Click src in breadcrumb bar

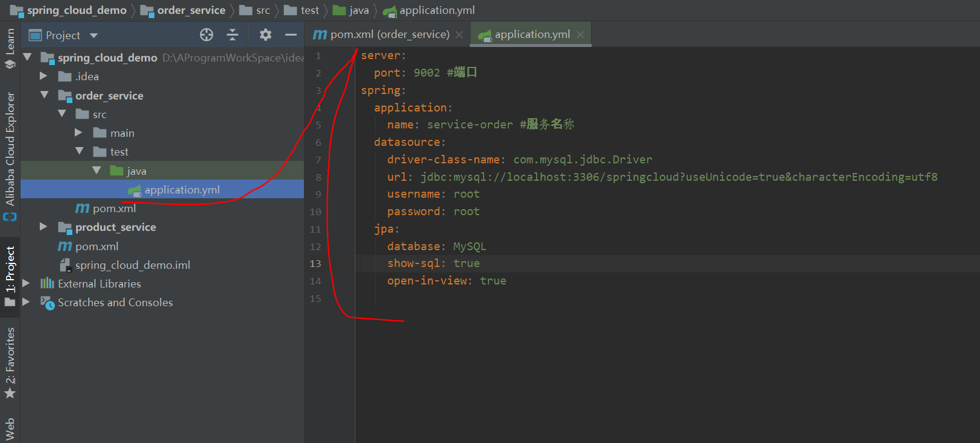[263, 10]
